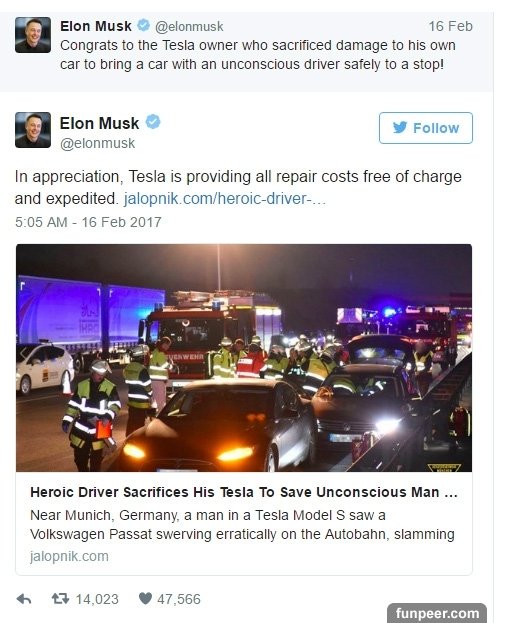The width and height of the screenshot is (507, 623).
Task: Click the reply arrow icon
Action: tap(24, 599)
